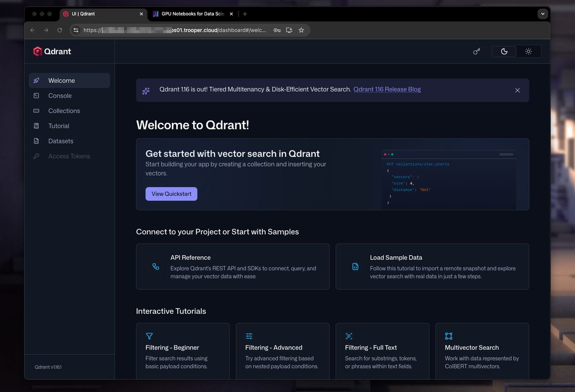Switch to the GPU Notebooks browser tab
575x392 pixels.
pyautogui.click(x=192, y=14)
